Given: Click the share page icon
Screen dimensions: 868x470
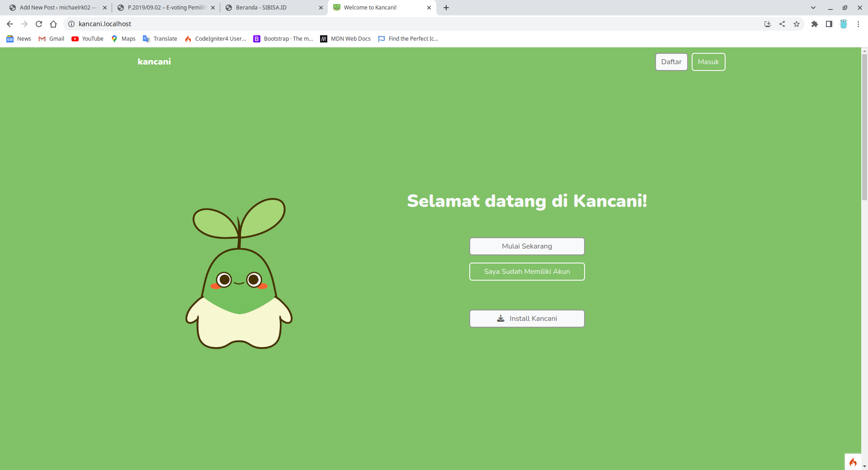Looking at the screenshot, I should 782,24.
